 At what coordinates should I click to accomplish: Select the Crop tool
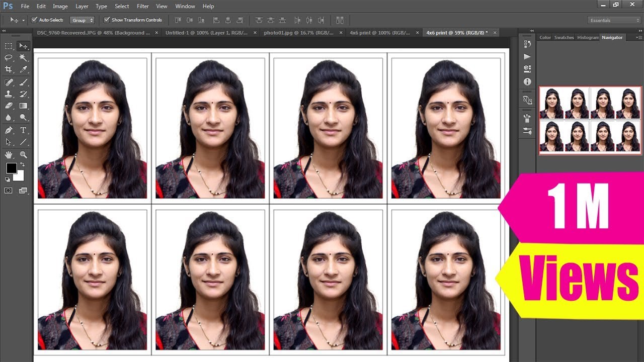tap(9, 69)
